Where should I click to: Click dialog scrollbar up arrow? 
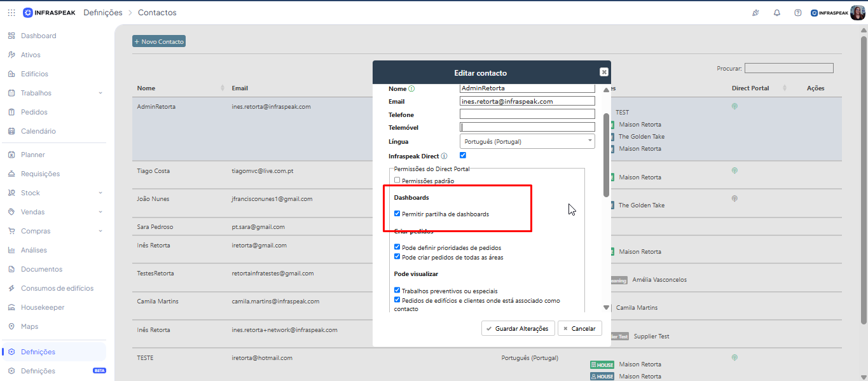pos(606,91)
